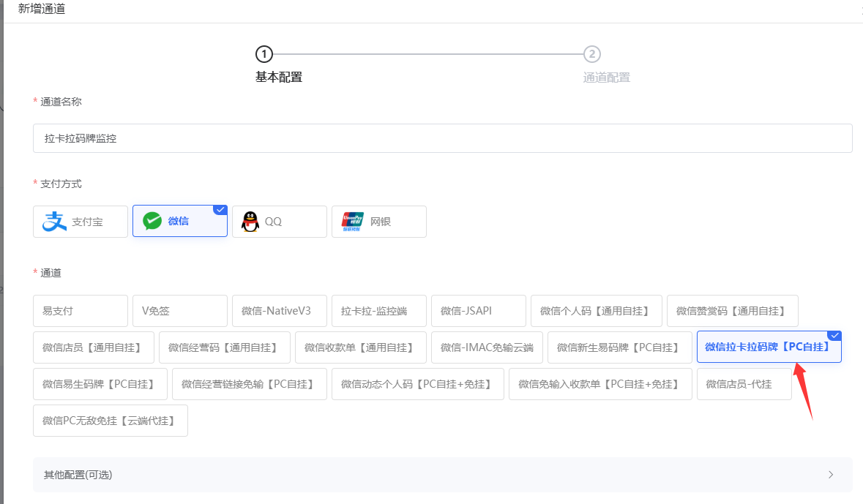
Task: Select the 易支付 channel option
Action: tap(81, 311)
